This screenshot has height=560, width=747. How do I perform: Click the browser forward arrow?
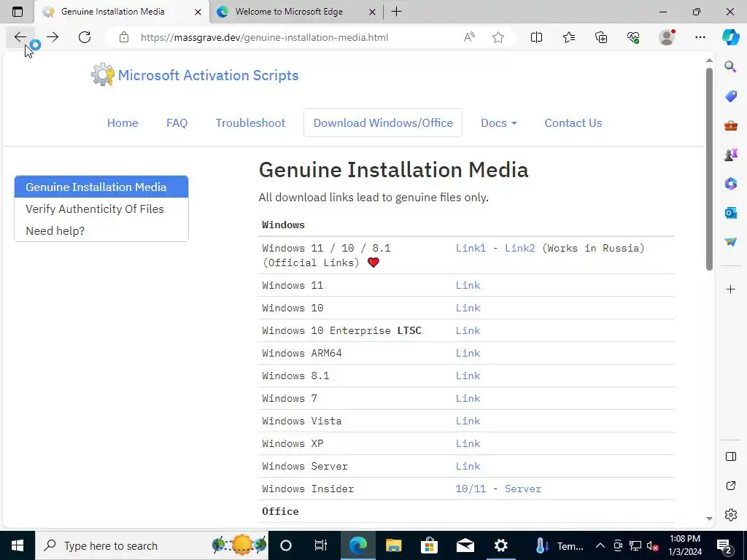click(53, 37)
